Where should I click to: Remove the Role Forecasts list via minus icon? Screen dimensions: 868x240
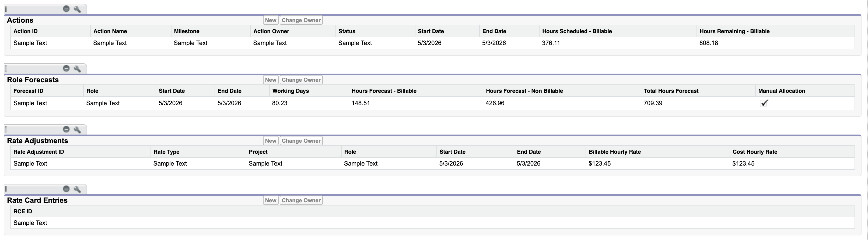(66, 68)
